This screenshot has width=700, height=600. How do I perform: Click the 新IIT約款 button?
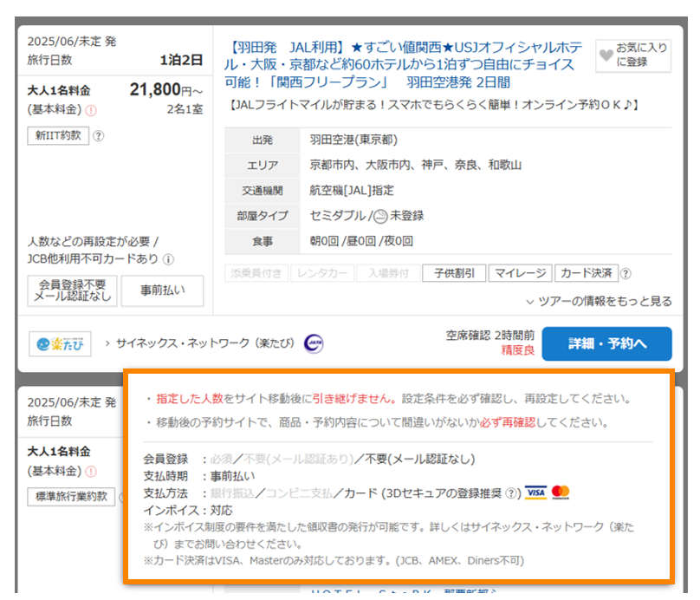(x=58, y=136)
